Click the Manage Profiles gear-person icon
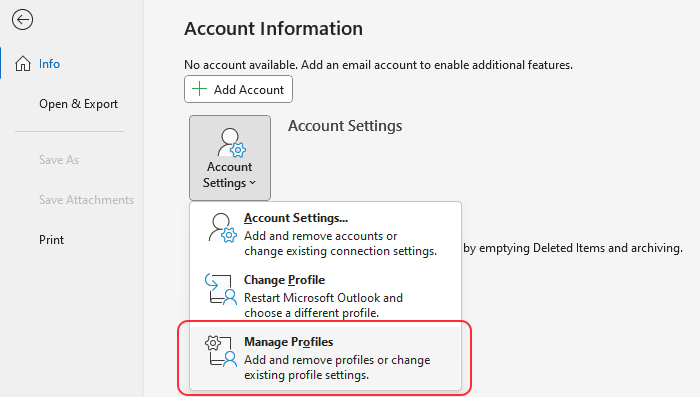 click(x=221, y=351)
